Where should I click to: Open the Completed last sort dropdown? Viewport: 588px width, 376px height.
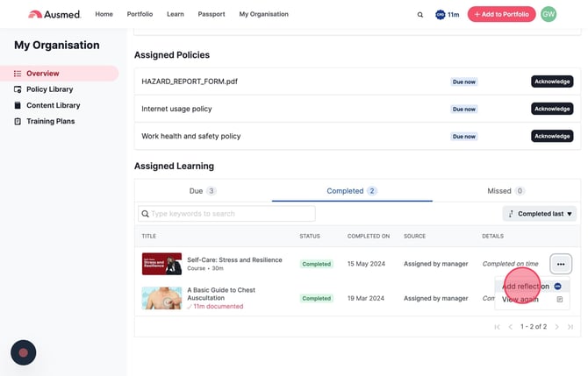click(x=539, y=213)
